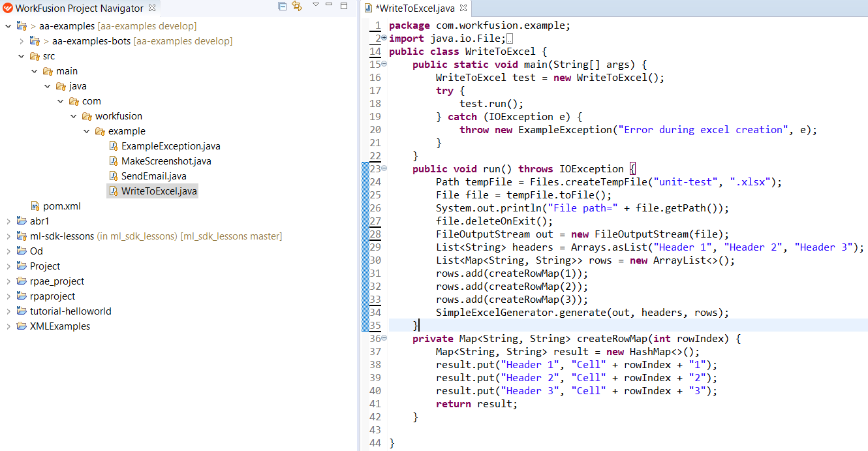
Task: Select ExampleException.java in the tree
Action: pyautogui.click(x=171, y=146)
